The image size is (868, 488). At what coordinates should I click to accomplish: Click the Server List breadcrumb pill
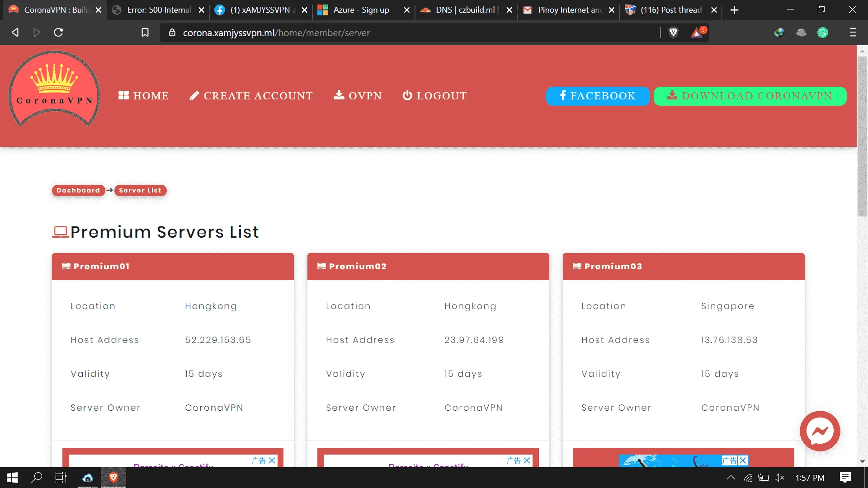pyautogui.click(x=140, y=190)
